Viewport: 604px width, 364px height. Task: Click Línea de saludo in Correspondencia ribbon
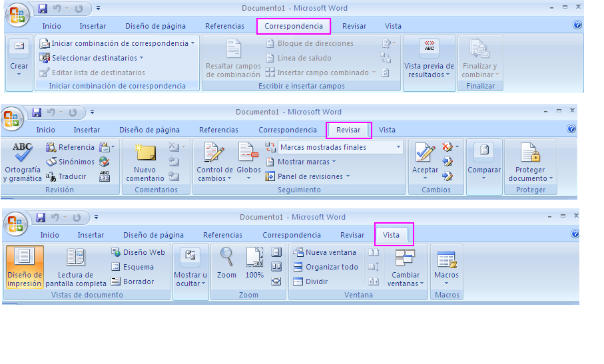[298, 58]
